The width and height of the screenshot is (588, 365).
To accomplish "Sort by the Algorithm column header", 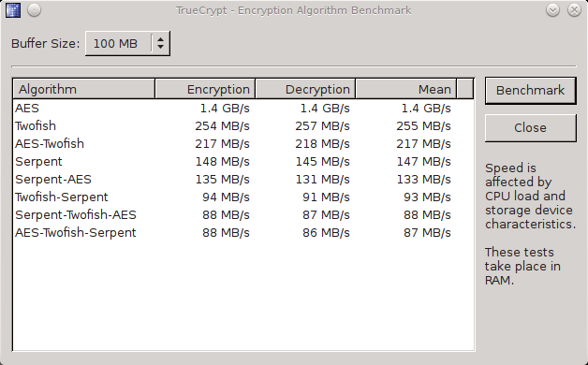I will (84, 89).
